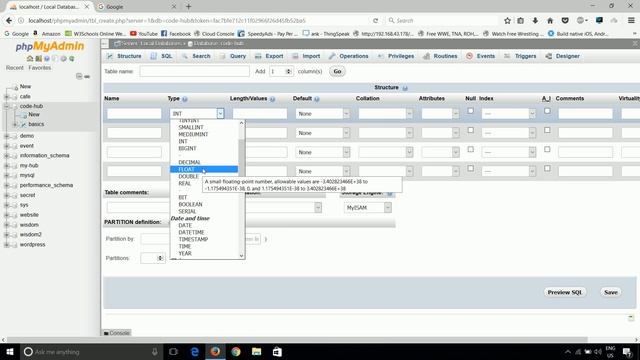
Task: Click the Preview SQL button
Action: pyautogui.click(x=564, y=292)
